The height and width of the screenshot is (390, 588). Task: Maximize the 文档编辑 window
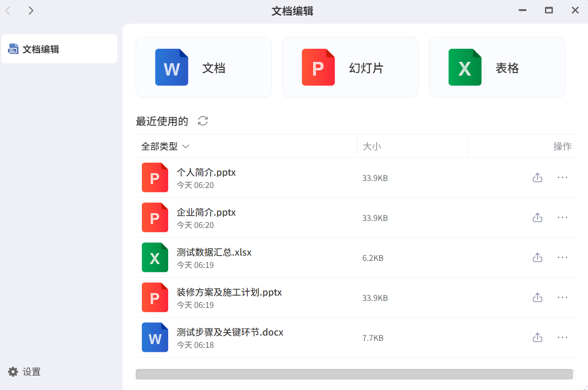[549, 11]
